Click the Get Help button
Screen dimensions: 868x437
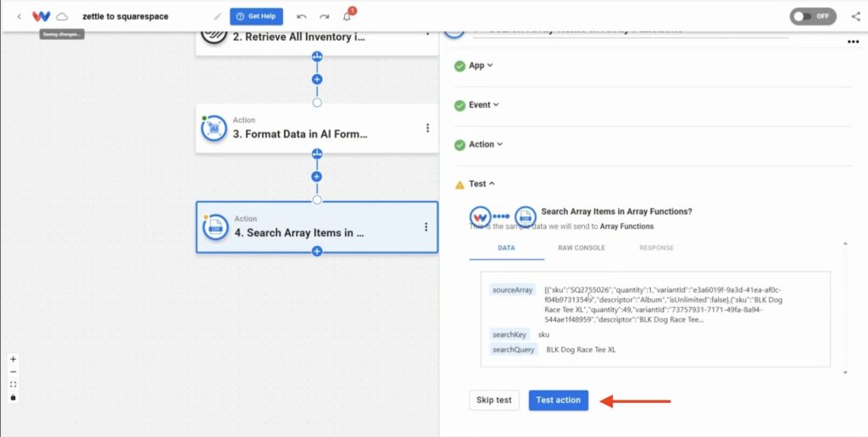click(256, 17)
